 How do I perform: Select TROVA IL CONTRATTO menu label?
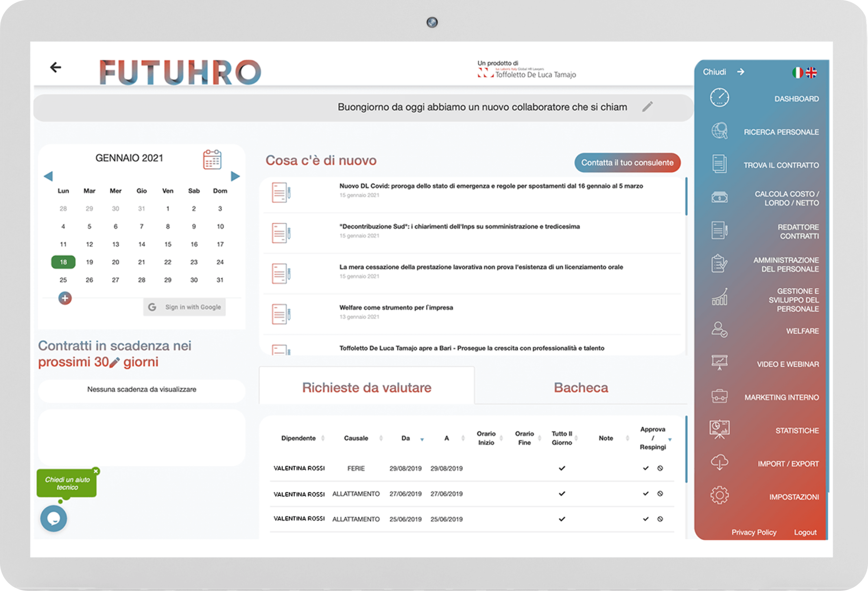point(781,165)
